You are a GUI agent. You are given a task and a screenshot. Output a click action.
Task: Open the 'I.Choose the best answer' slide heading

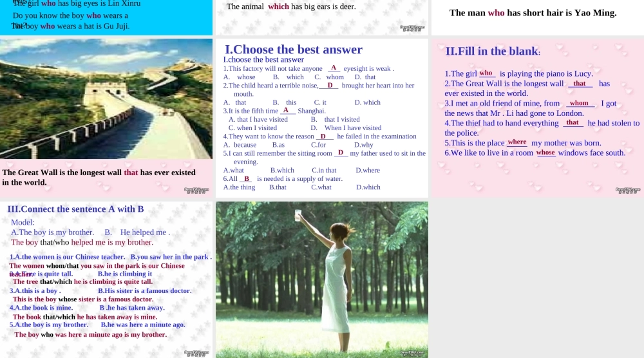pyautogui.click(x=293, y=50)
